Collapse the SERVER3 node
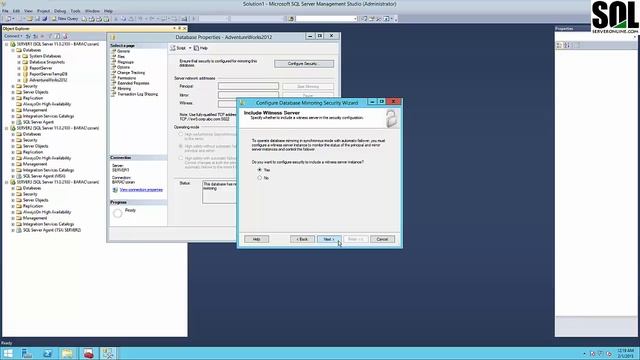 7,182
